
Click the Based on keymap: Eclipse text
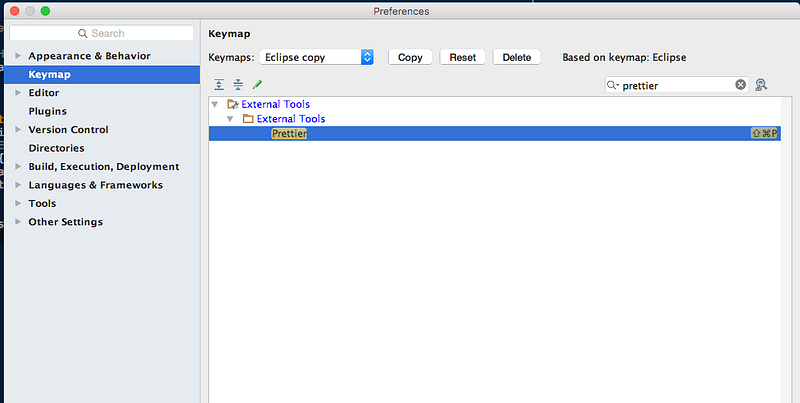pos(624,57)
